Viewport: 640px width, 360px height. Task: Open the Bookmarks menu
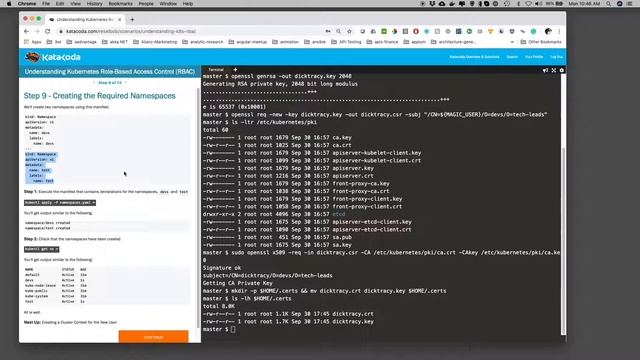point(120,4)
